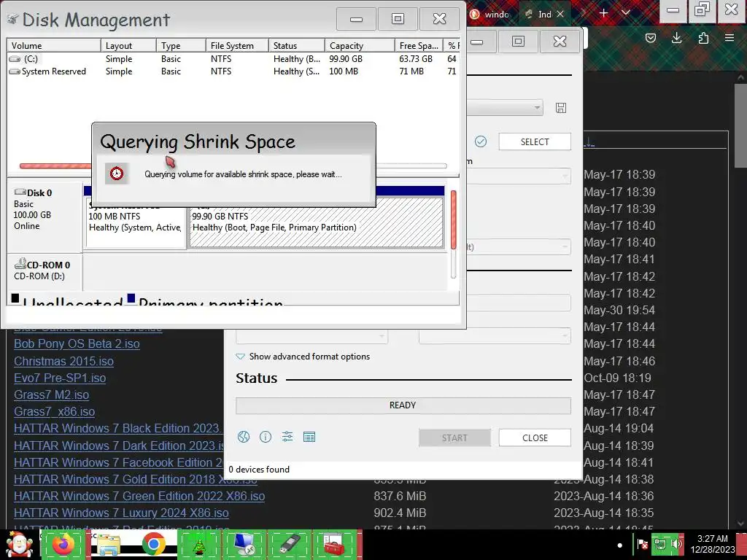Open Rufus About info icon
The image size is (747, 560).
[x=266, y=437]
